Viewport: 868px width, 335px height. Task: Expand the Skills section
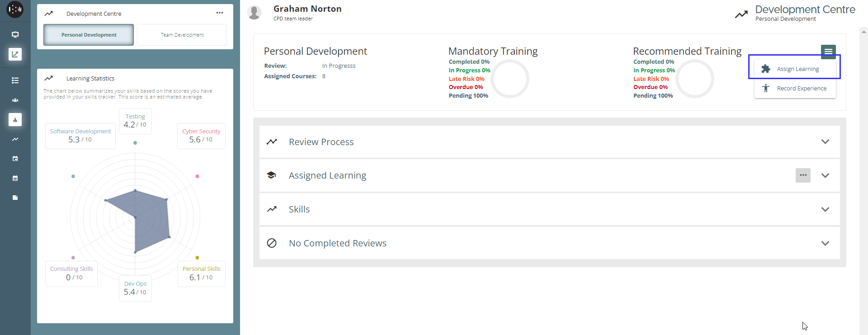pos(825,209)
